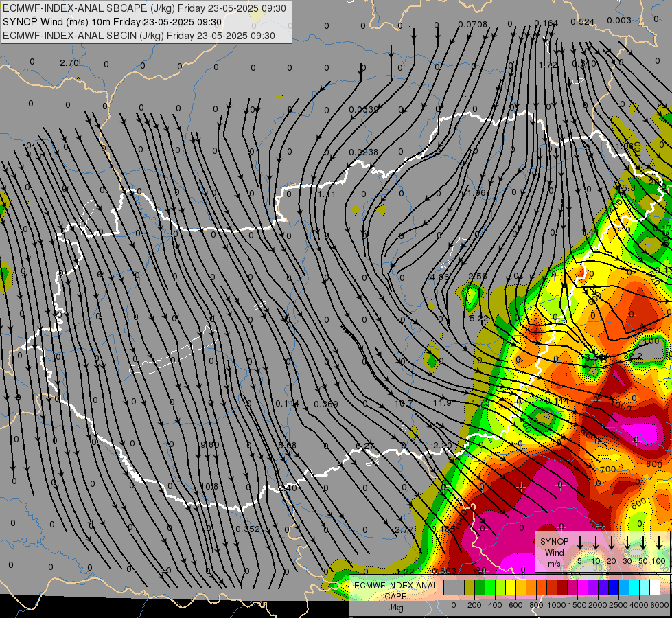The height and width of the screenshot is (618, 672).
Task: Click the 0.603 value on the map
Action: click(x=444, y=571)
